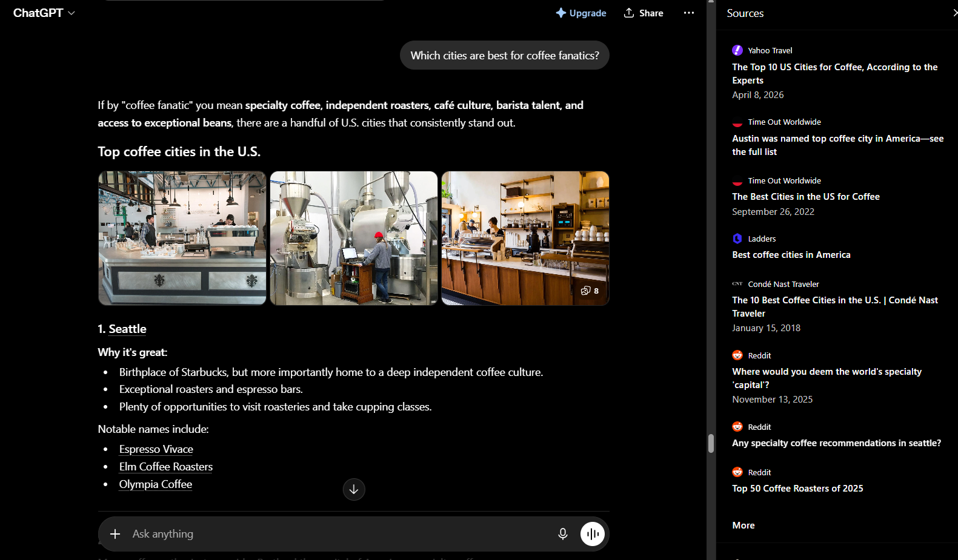This screenshot has width=958, height=560.
Task: Open Reddit world's specialty 'capital' thread
Action: [827, 378]
